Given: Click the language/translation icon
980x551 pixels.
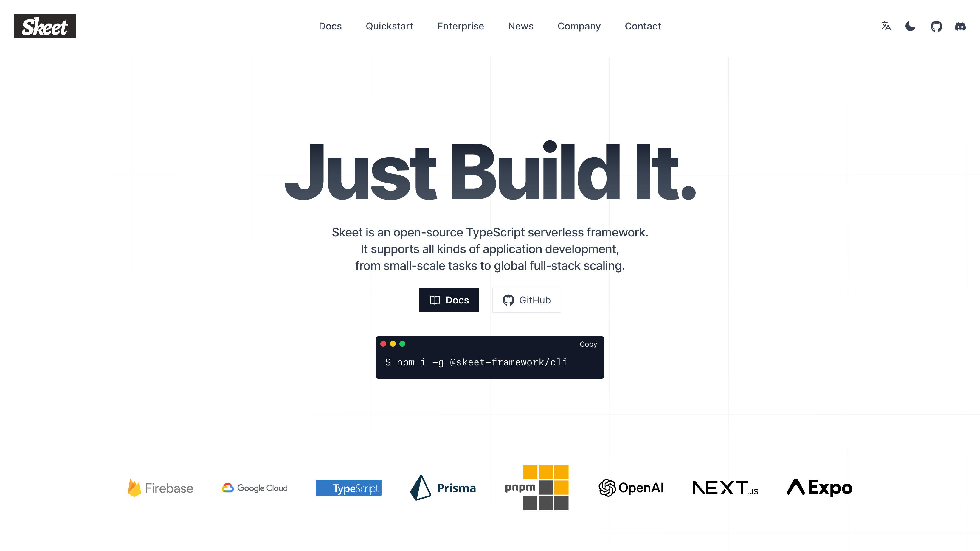Looking at the screenshot, I should [886, 26].
